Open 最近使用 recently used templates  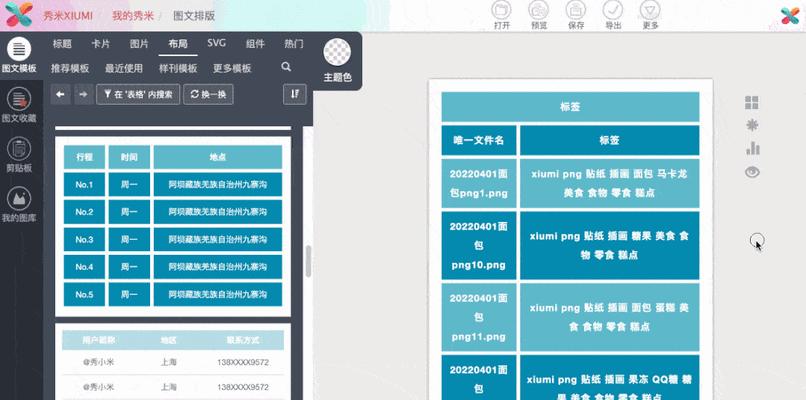(x=124, y=68)
